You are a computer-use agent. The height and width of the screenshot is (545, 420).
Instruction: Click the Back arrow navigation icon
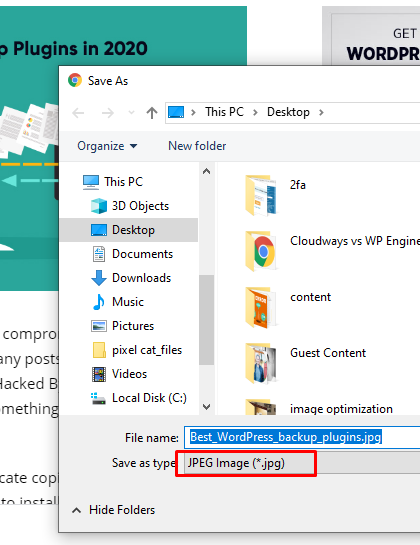(x=78, y=113)
